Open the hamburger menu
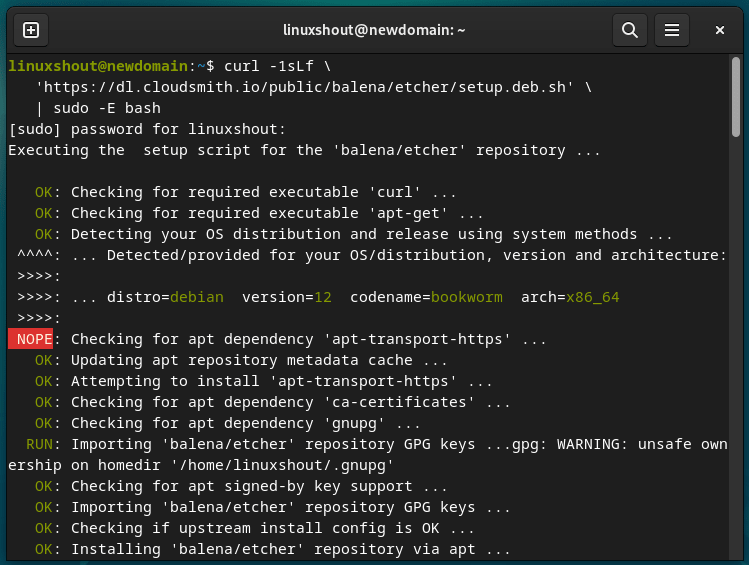This screenshot has width=749, height=565. (x=672, y=31)
